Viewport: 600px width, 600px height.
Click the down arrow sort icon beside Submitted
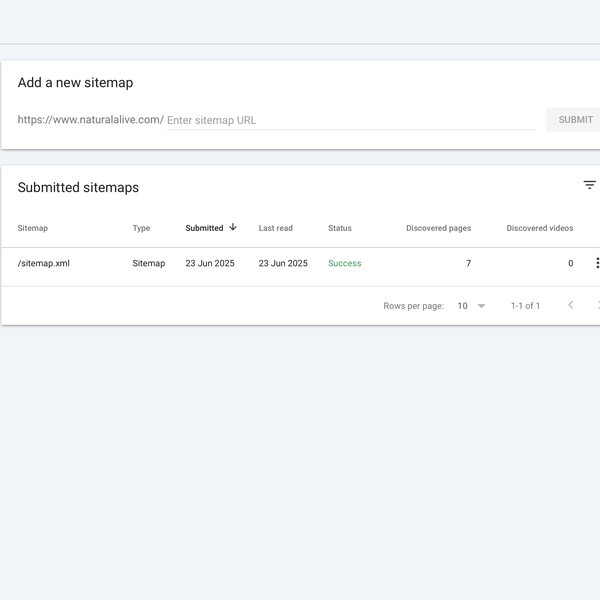(233, 227)
